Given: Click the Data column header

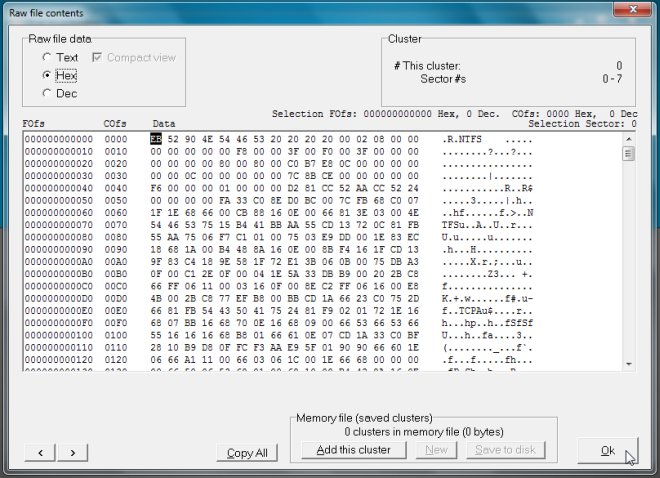Looking at the screenshot, I should 164,124.
